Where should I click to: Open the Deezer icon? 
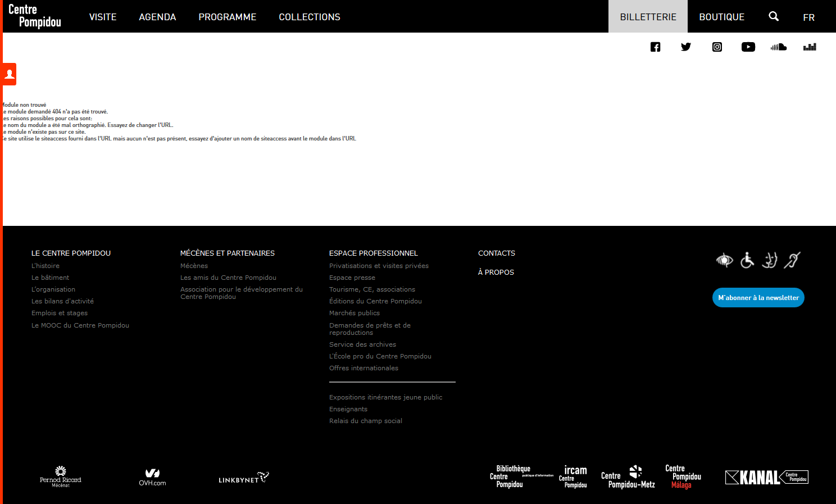810,47
